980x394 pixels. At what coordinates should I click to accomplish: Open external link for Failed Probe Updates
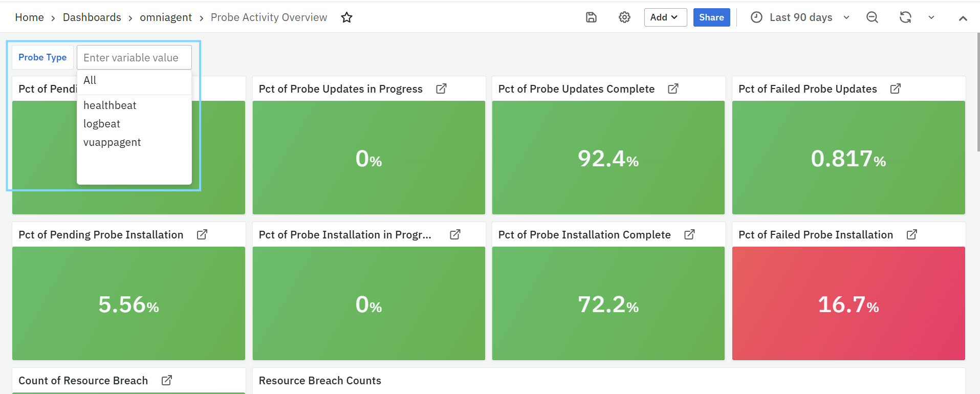click(x=895, y=89)
